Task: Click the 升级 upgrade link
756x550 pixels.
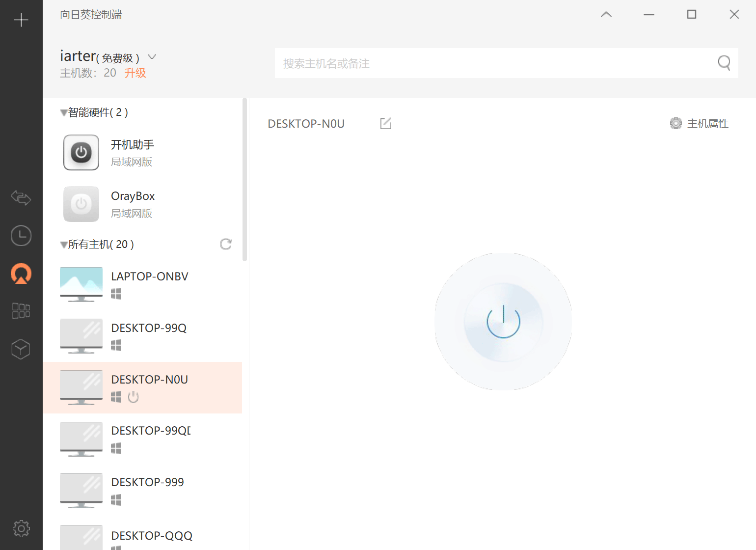Action: click(x=135, y=73)
